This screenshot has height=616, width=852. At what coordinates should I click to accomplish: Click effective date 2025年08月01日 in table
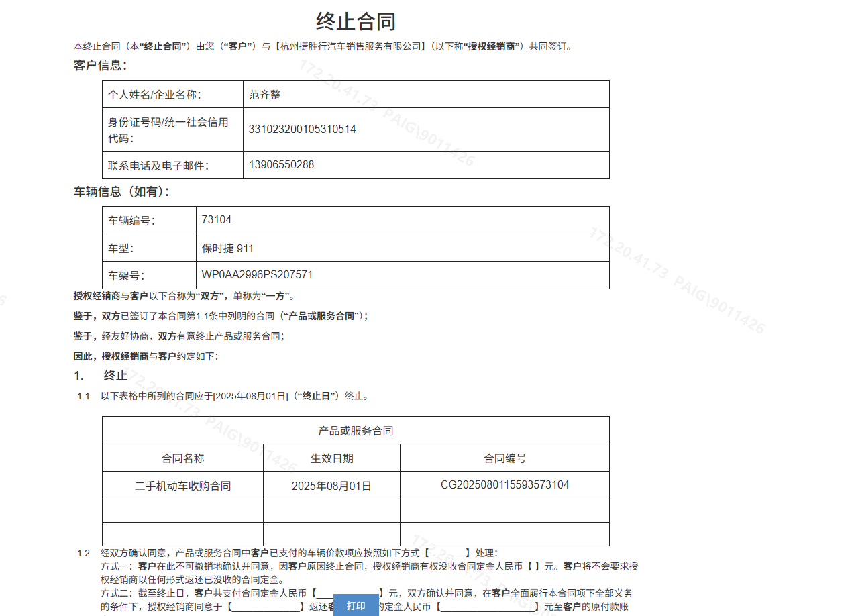[331, 486]
